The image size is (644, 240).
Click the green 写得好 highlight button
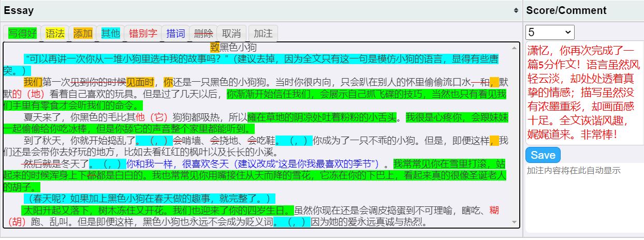point(22,34)
